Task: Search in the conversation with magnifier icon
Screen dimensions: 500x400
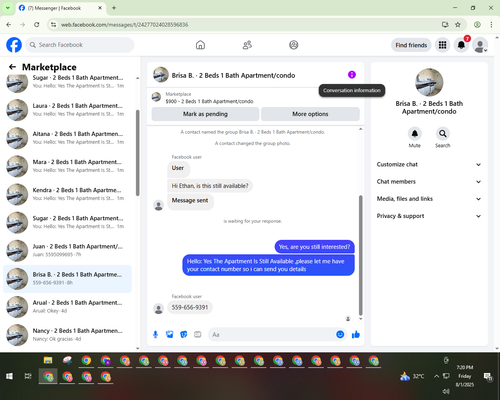Action: (443, 134)
